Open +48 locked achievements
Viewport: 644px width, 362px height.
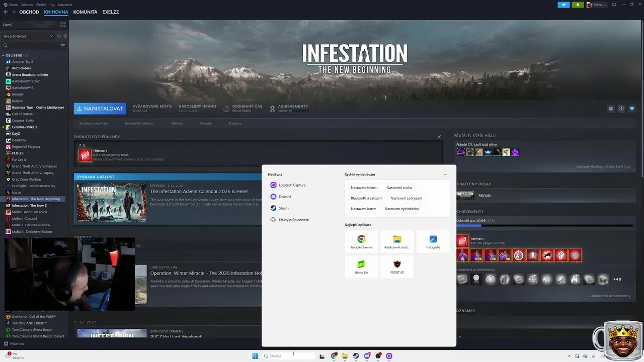pyautogui.click(x=617, y=279)
